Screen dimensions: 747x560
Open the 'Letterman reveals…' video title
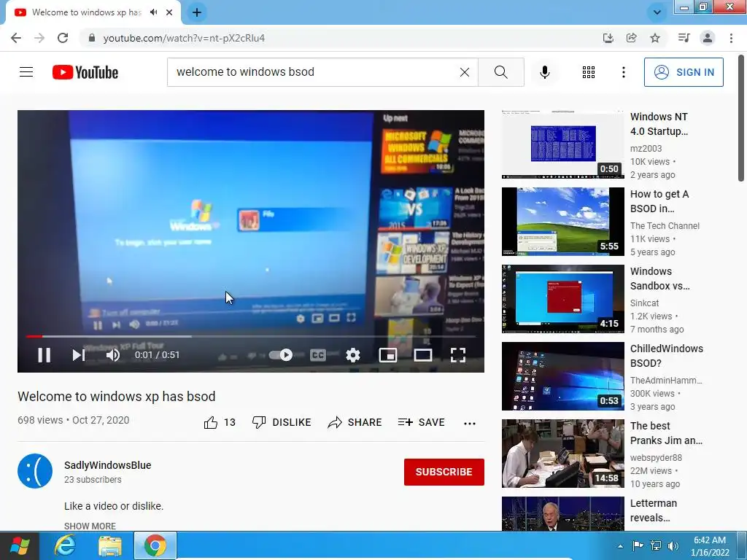(654, 510)
